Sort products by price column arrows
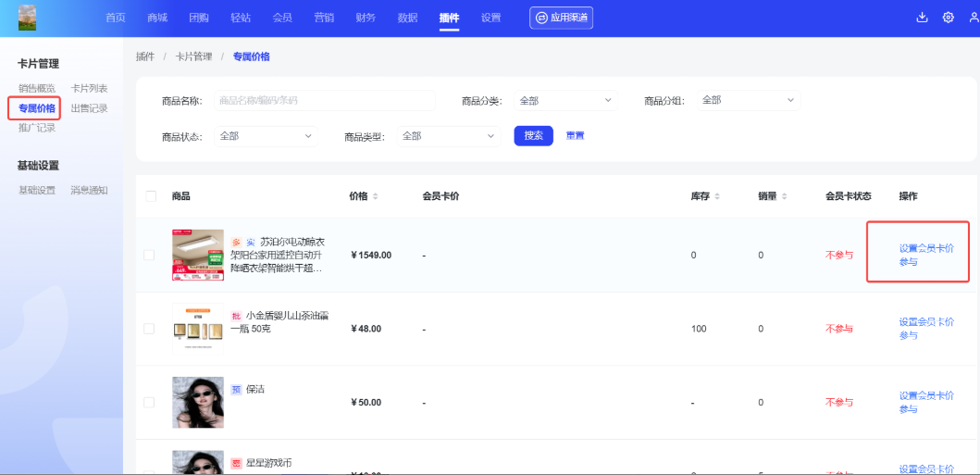This screenshot has width=980, height=475. 375,196
